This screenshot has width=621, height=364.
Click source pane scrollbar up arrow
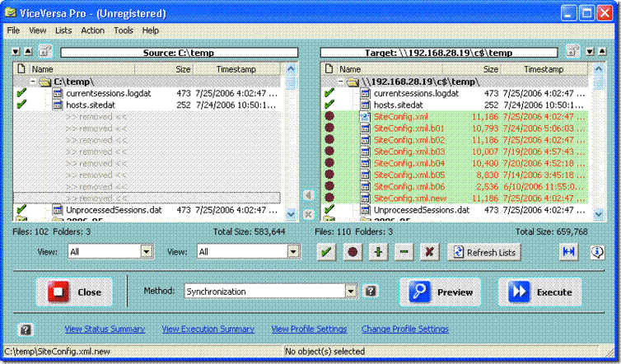point(291,68)
